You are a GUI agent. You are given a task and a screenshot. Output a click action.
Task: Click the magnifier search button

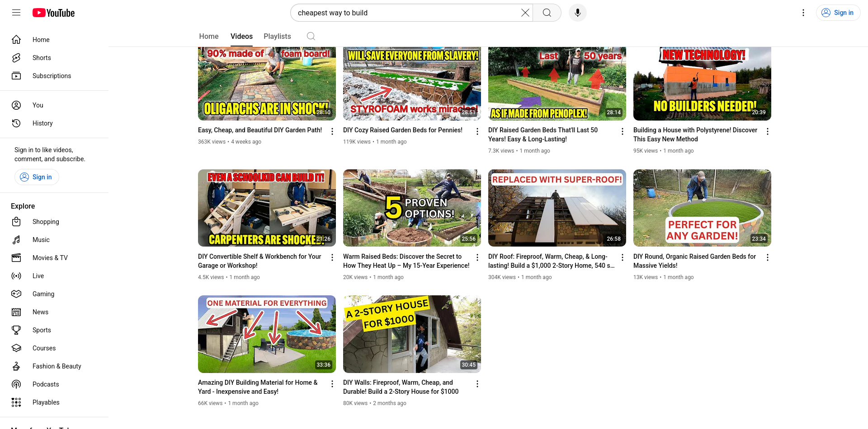pyautogui.click(x=547, y=13)
